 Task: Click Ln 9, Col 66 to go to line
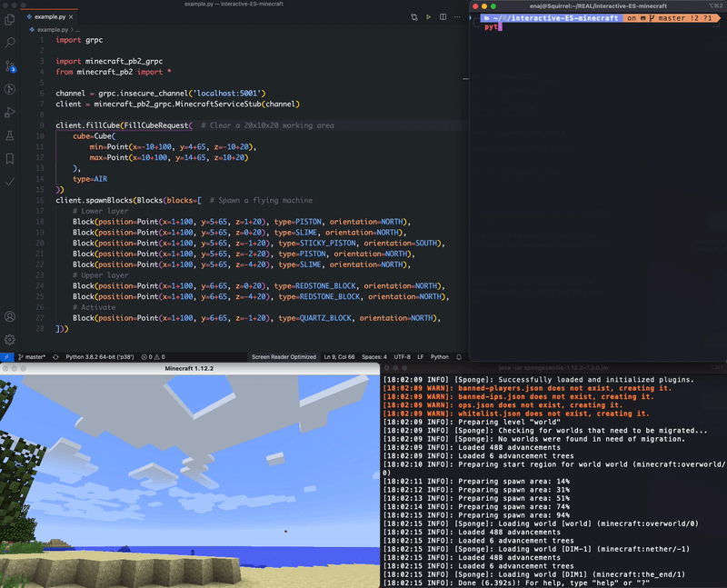[x=339, y=357]
